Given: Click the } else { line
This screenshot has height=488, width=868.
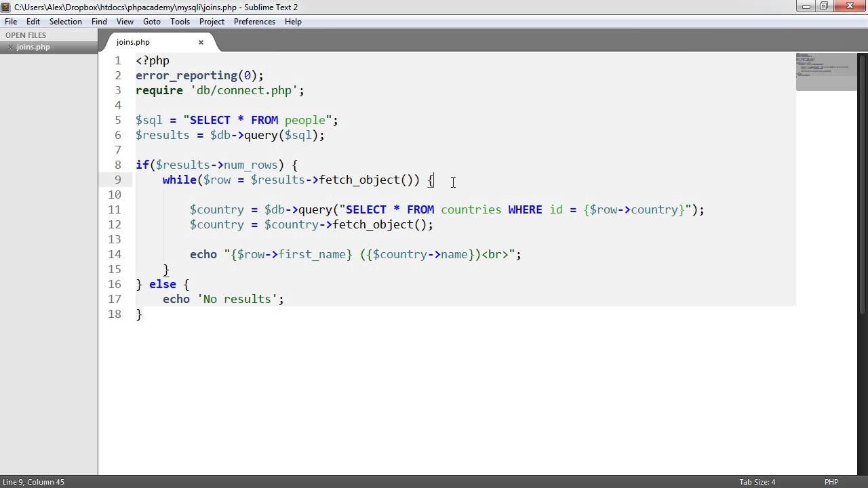Looking at the screenshot, I should pos(162,284).
